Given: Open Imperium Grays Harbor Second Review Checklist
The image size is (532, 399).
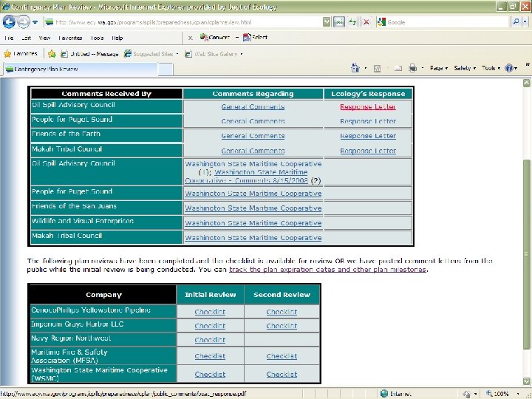Looking at the screenshot, I should point(282,326).
